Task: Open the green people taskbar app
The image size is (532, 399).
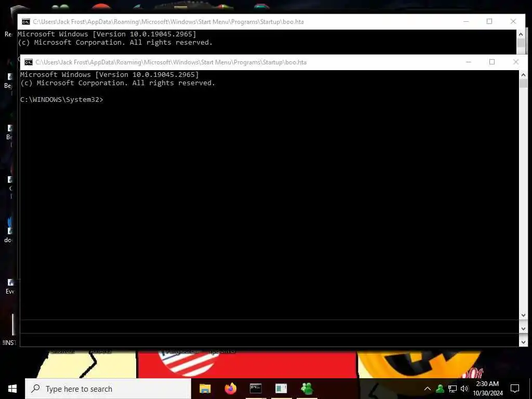Action: click(x=307, y=389)
